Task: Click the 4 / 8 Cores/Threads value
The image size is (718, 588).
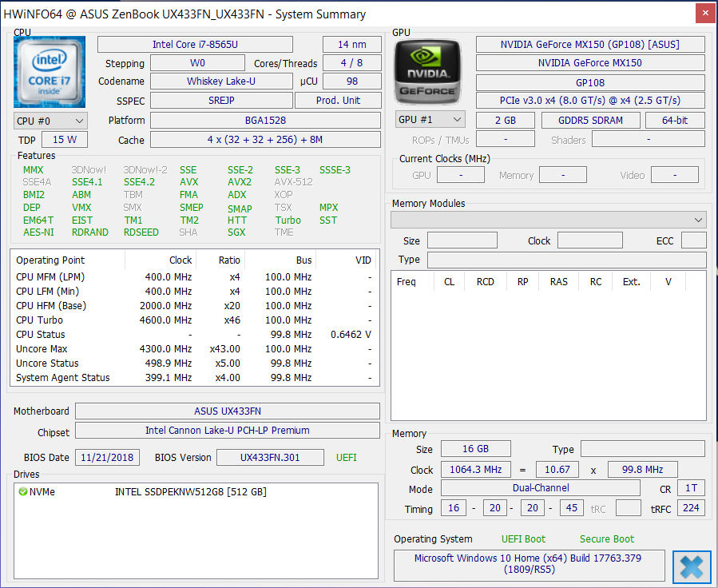Action: coord(351,63)
